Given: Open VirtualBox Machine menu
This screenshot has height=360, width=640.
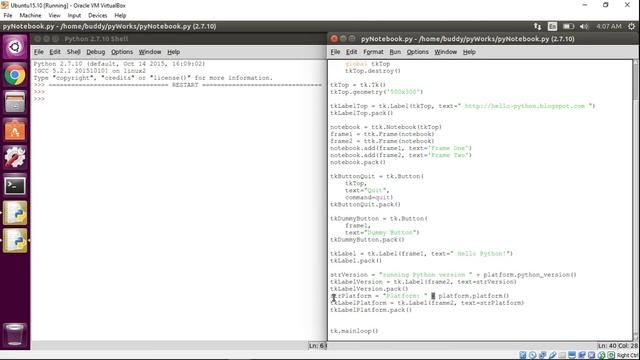Looking at the screenshot, I should pos(30,16).
